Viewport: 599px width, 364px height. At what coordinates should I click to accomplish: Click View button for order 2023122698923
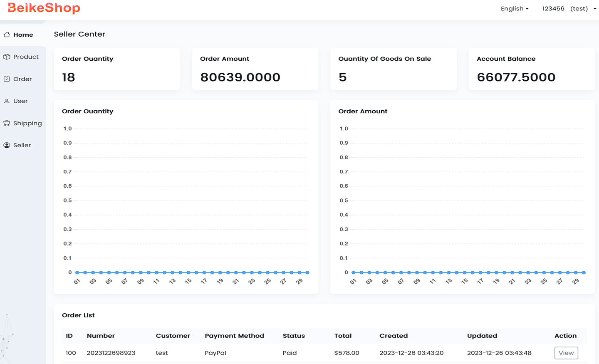coord(566,353)
